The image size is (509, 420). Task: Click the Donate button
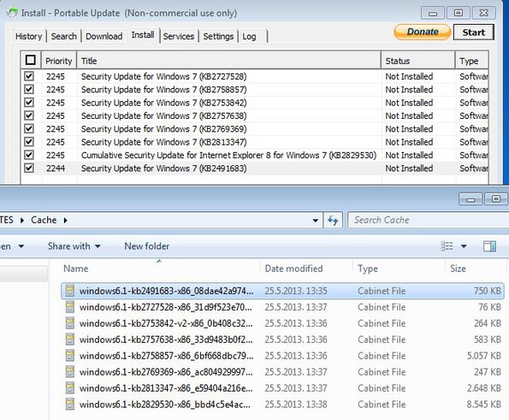tap(423, 32)
